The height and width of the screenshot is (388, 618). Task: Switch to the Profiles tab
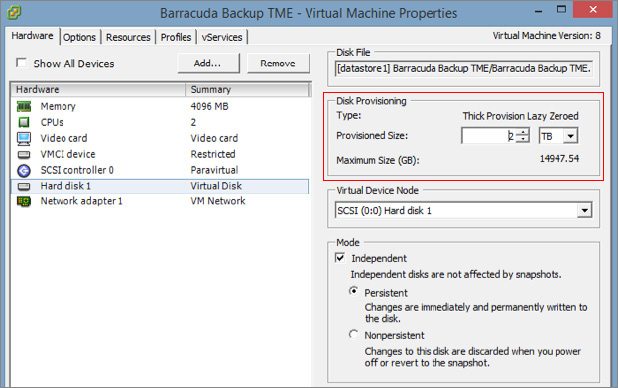(x=176, y=37)
